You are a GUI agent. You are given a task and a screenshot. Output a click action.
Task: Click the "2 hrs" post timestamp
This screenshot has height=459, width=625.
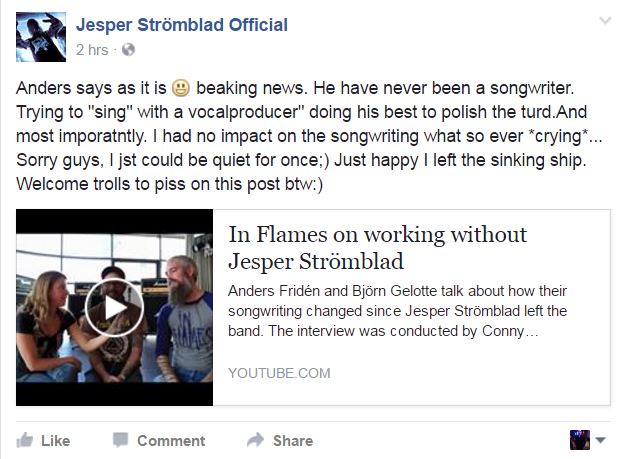click(92, 48)
